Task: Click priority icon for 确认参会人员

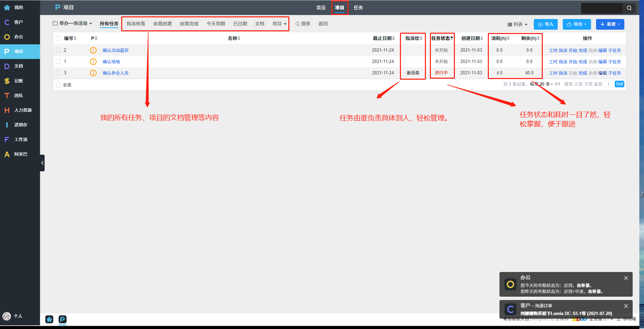Action: (93, 73)
